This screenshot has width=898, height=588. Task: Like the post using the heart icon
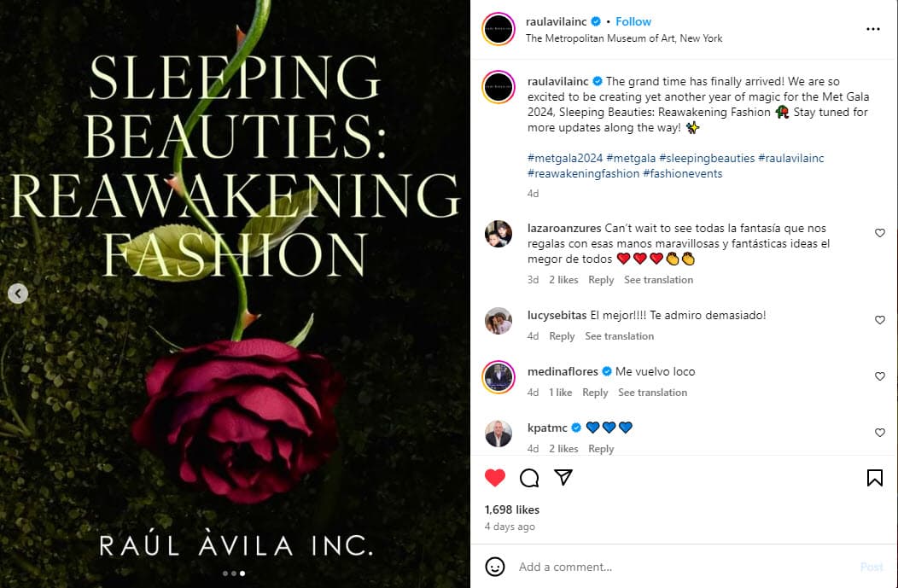(495, 478)
